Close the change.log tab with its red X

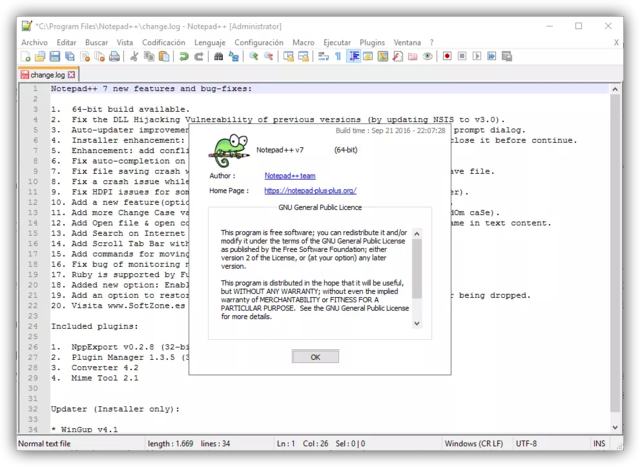72,75
